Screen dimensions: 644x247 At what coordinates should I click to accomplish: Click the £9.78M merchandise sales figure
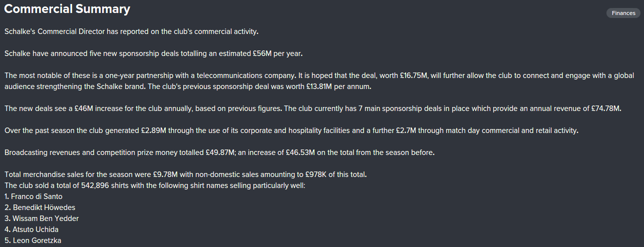click(x=162, y=175)
